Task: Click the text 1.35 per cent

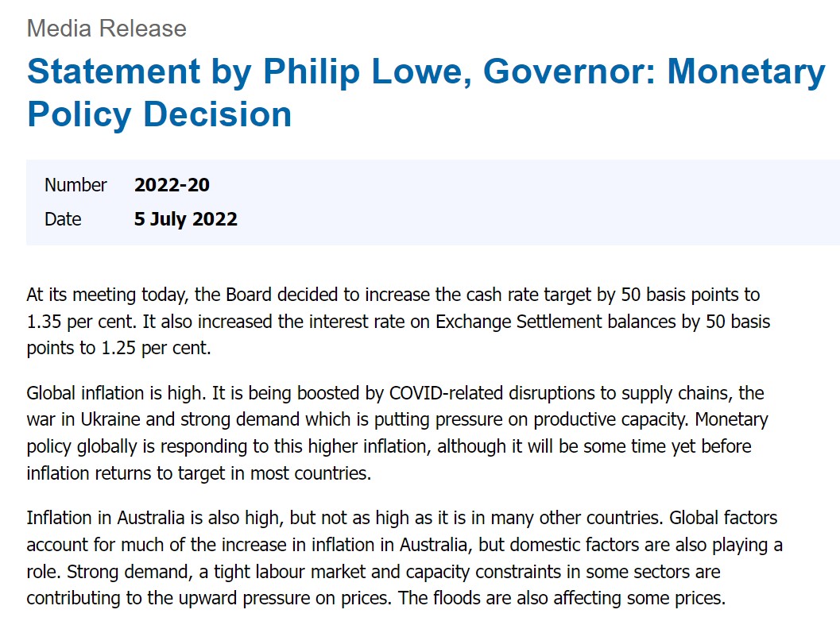Action: [82, 322]
